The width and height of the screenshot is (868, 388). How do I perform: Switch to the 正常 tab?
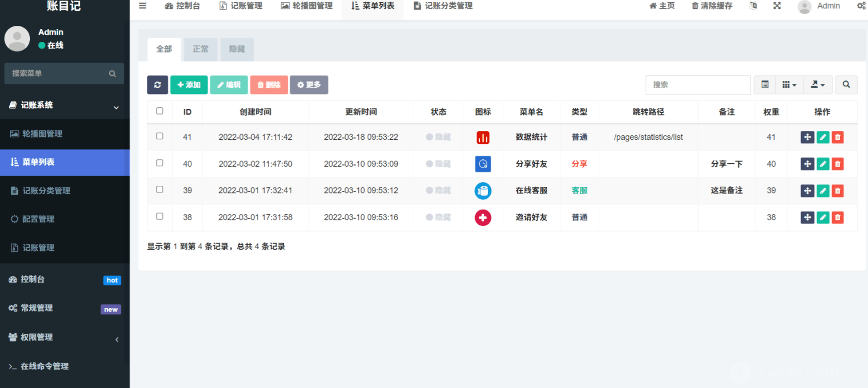[201, 49]
